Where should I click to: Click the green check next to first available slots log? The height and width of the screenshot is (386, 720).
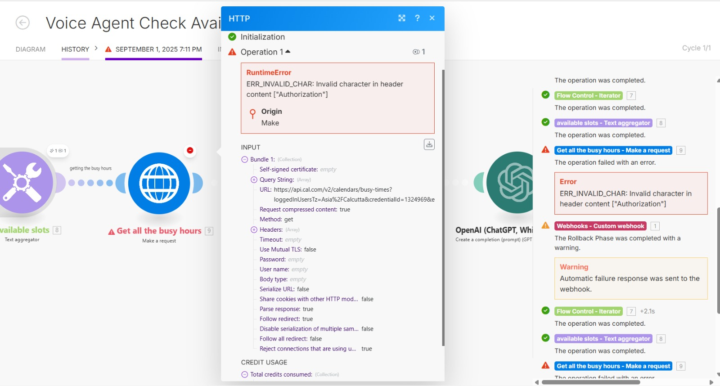pyautogui.click(x=546, y=122)
